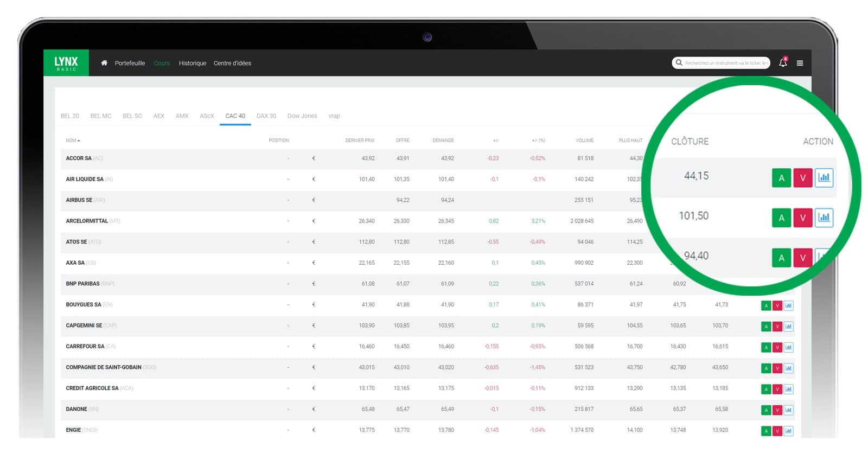Buy (A) on Compagnie de Saint-Gobain row
Image resolution: width=868 pixels, height=453 pixels.
click(x=766, y=368)
